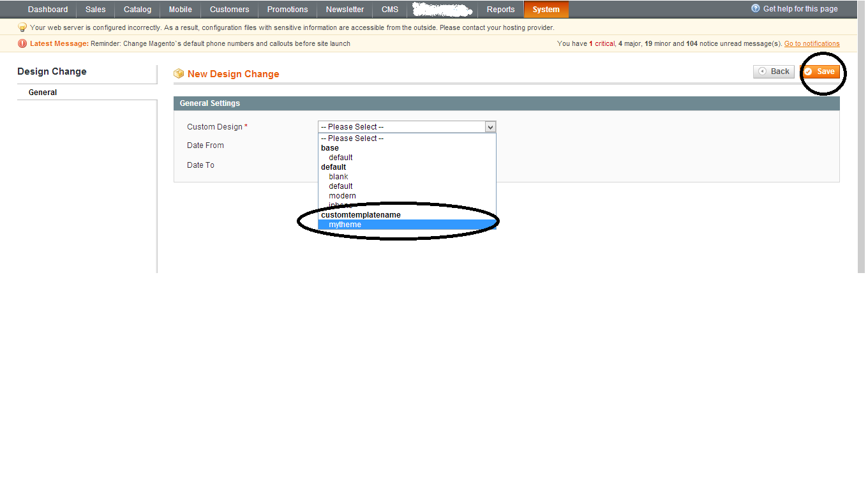
Task: Open the Promotions menu
Action: click(287, 10)
